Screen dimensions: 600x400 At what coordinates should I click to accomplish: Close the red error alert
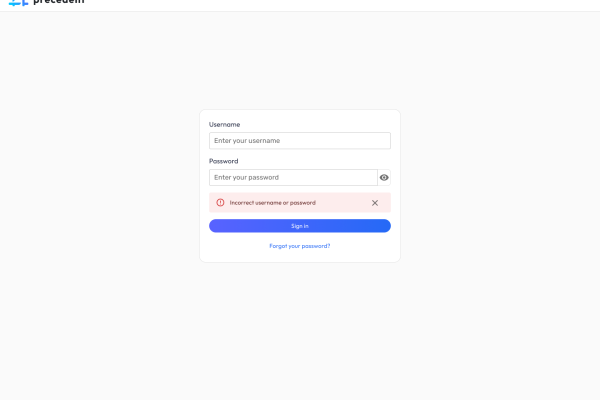[x=375, y=202]
